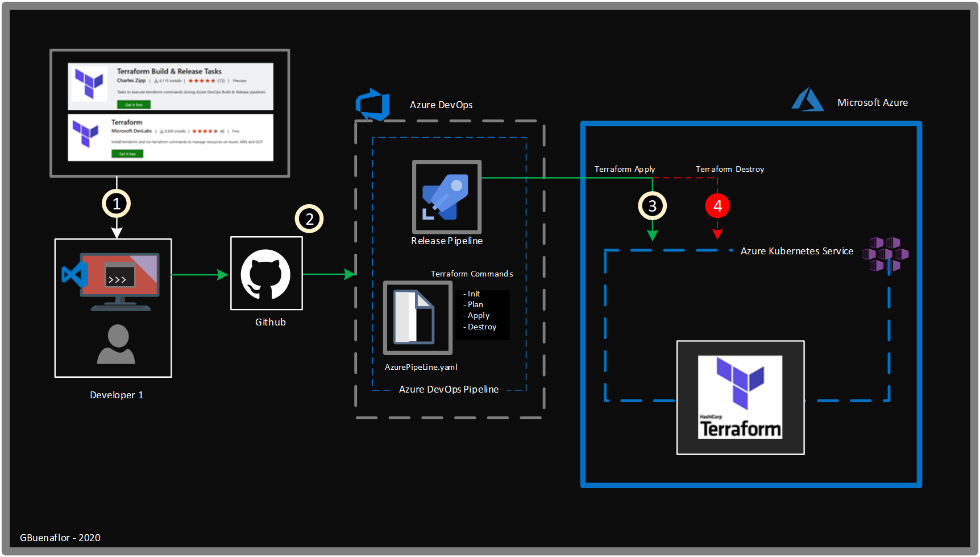Click the 'Terraform Commands' label
This screenshot has width=980, height=557.
pos(472,274)
